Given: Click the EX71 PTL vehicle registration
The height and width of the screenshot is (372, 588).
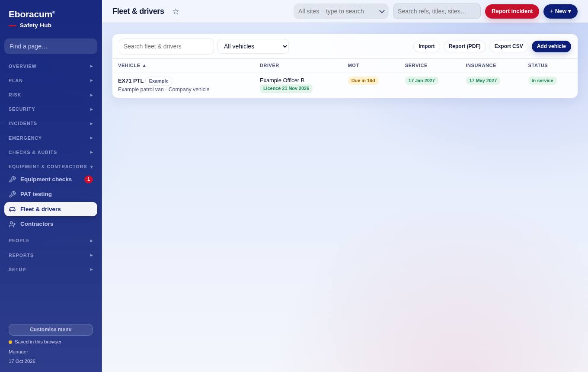Looking at the screenshot, I should (x=131, y=81).
